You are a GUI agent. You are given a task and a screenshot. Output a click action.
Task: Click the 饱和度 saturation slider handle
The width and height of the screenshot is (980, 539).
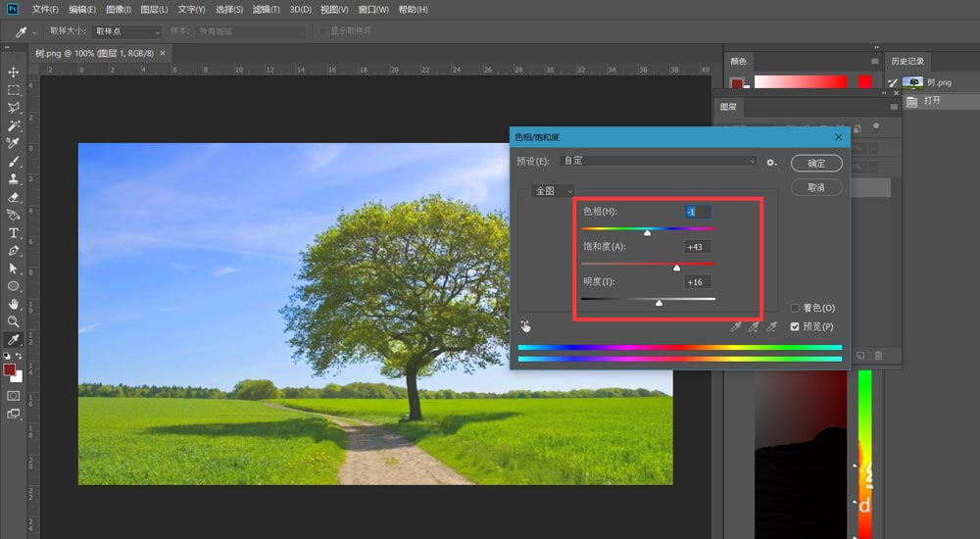[676, 267]
